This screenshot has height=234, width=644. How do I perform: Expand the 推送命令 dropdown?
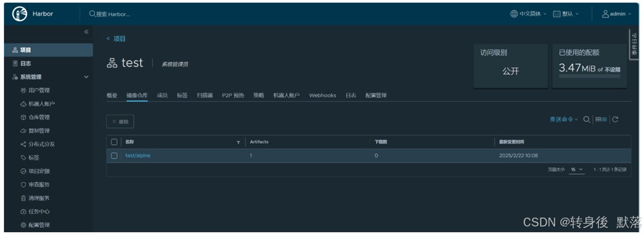click(x=564, y=119)
